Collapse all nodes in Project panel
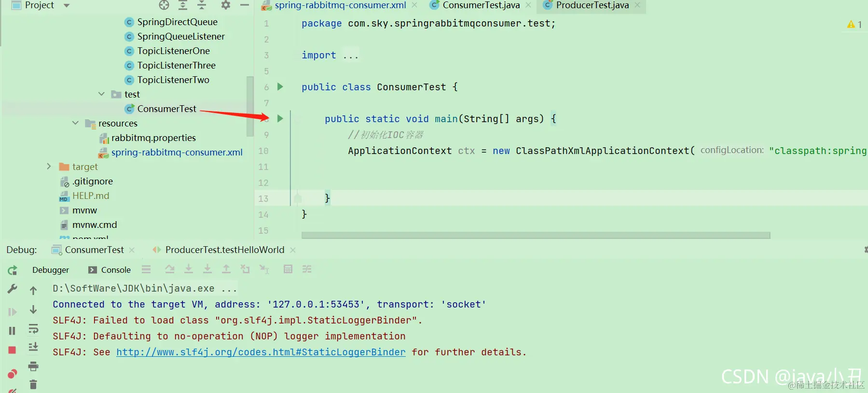Image resolution: width=868 pixels, height=393 pixels. point(202,5)
